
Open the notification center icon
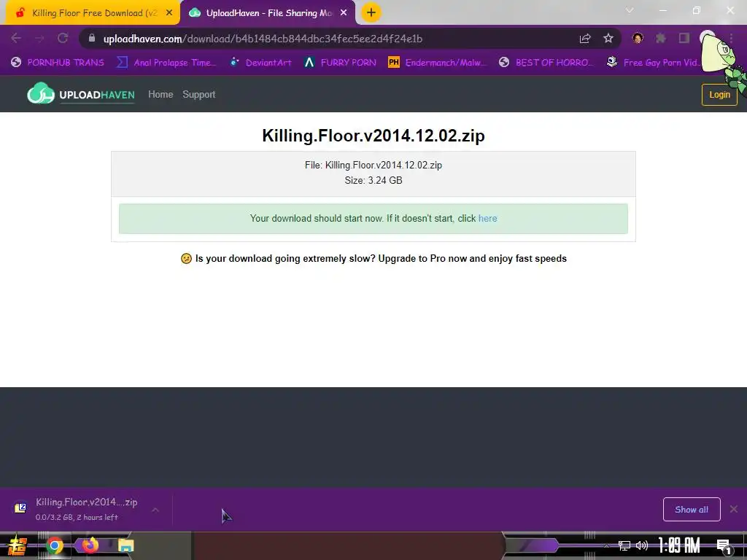click(x=724, y=546)
